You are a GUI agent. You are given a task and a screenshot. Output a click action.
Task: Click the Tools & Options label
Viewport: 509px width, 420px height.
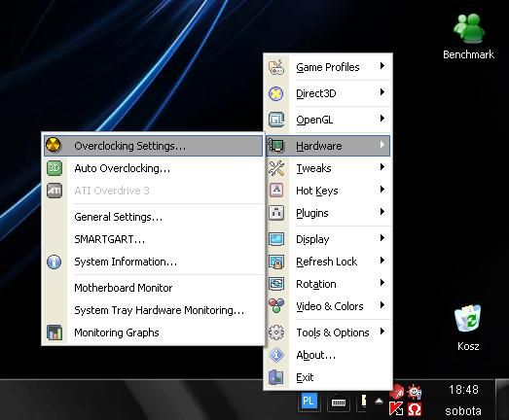coord(333,332)
